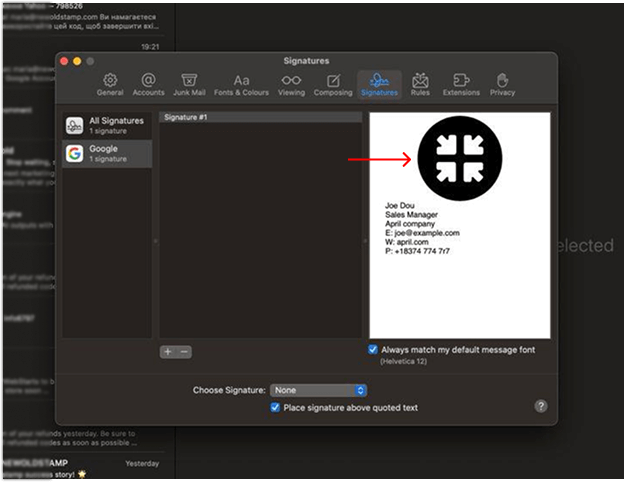The image size is (624, 482).
Task: Open the Extensions preferences pane
Action: [461, 85]
